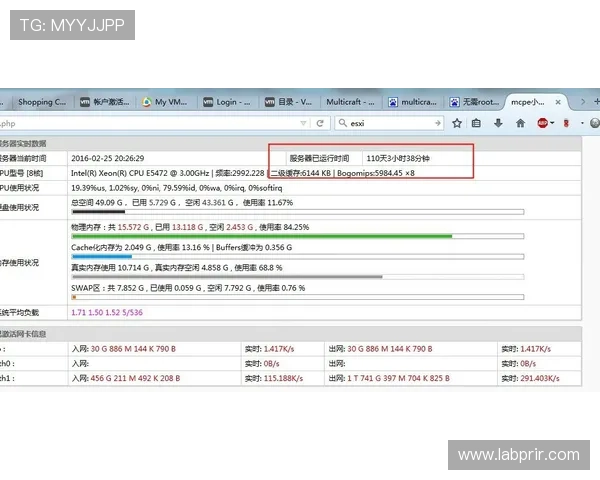Image resolution: width=600 pixels, height=480 pixels.
Task: Click the realtime rate 115.188K/s
Action: pos(283,378)
